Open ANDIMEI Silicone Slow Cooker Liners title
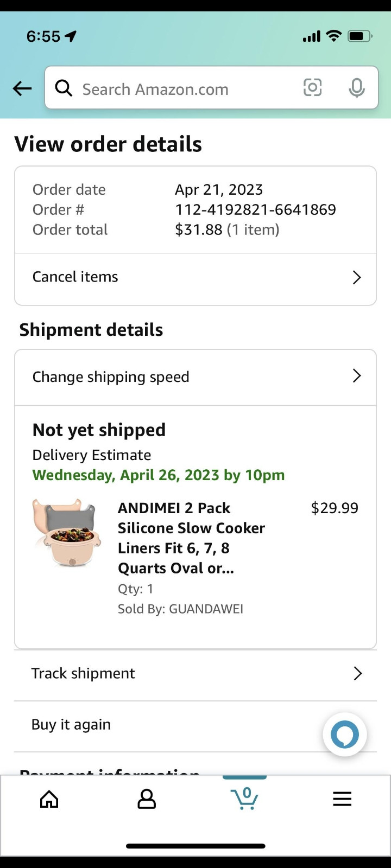 tap(191, 538)
